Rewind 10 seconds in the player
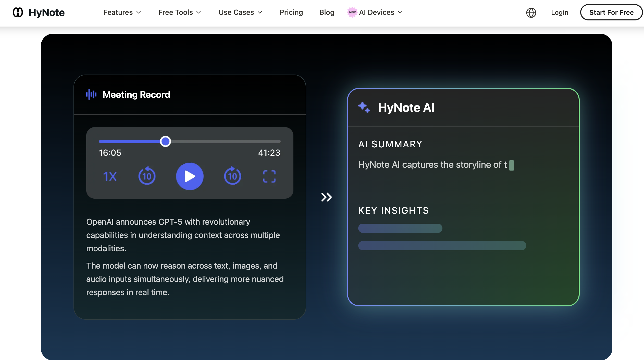The image size is (644, 360). pyautogui.click(x=147, y=176)
